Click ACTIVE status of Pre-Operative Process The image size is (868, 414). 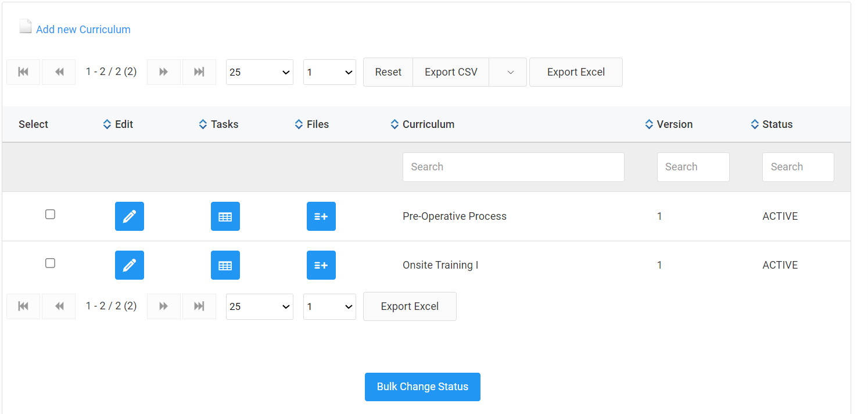point(780,216)
